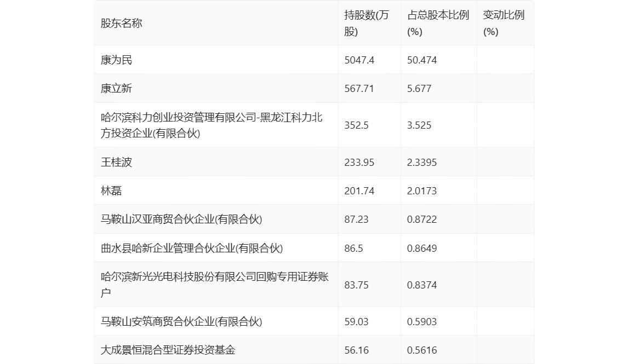Select shareholder name 康立新
Image resolution: width=629 pixels, height=364 pixels.
coord(116,89)
